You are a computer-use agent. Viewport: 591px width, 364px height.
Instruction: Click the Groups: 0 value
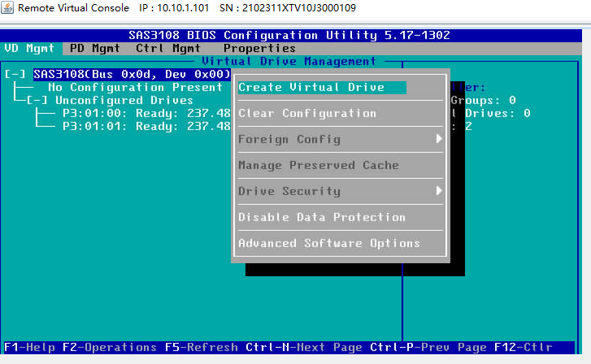(483, 100)
